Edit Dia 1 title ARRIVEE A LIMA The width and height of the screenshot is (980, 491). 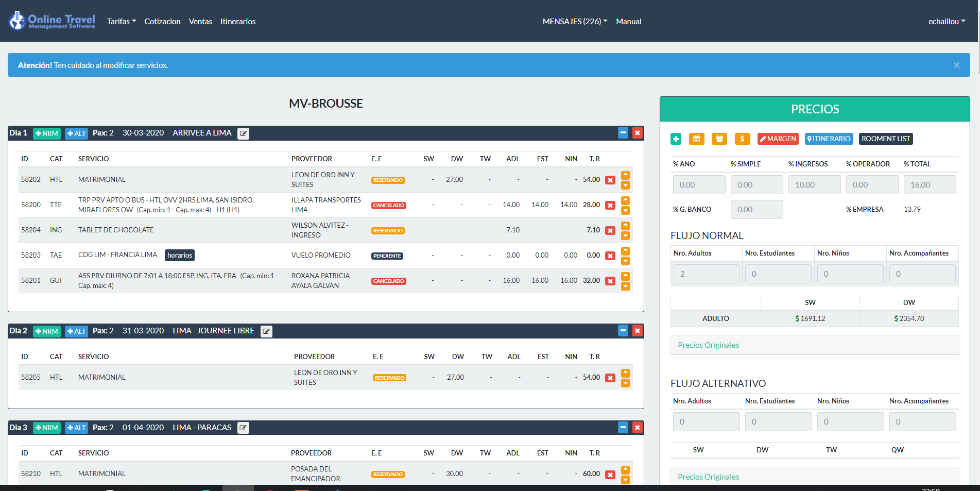[x=243, y=133]
